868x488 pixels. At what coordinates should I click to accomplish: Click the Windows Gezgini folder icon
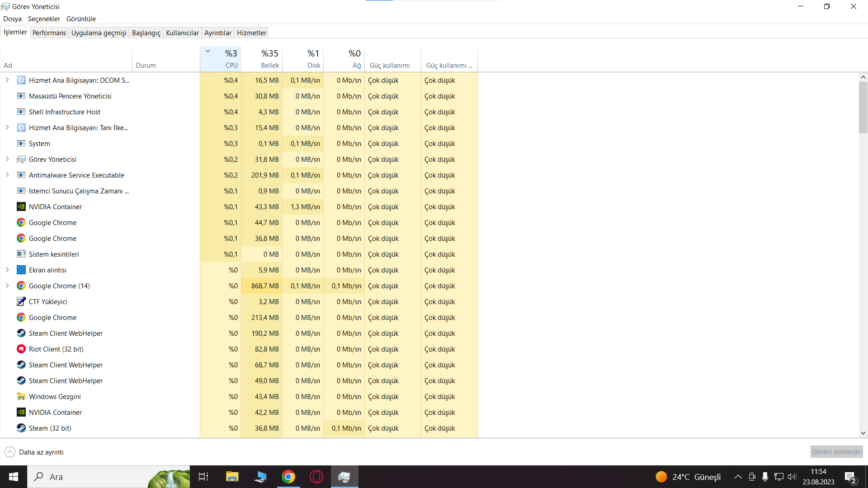click(x=21, y=397)
